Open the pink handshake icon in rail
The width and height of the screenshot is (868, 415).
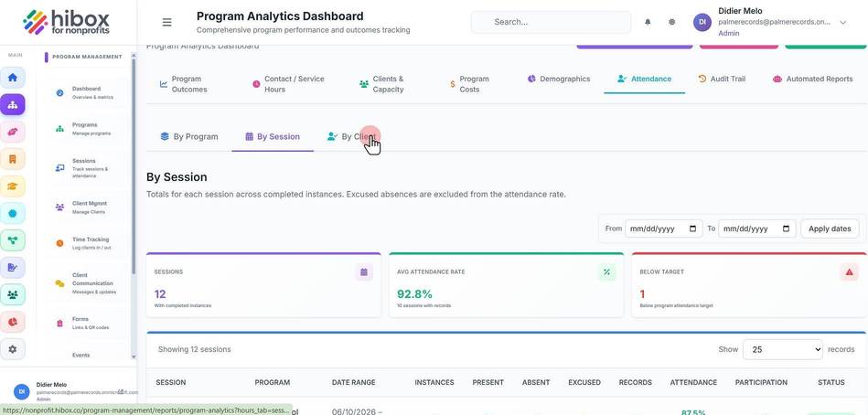[x=13, y=132]
